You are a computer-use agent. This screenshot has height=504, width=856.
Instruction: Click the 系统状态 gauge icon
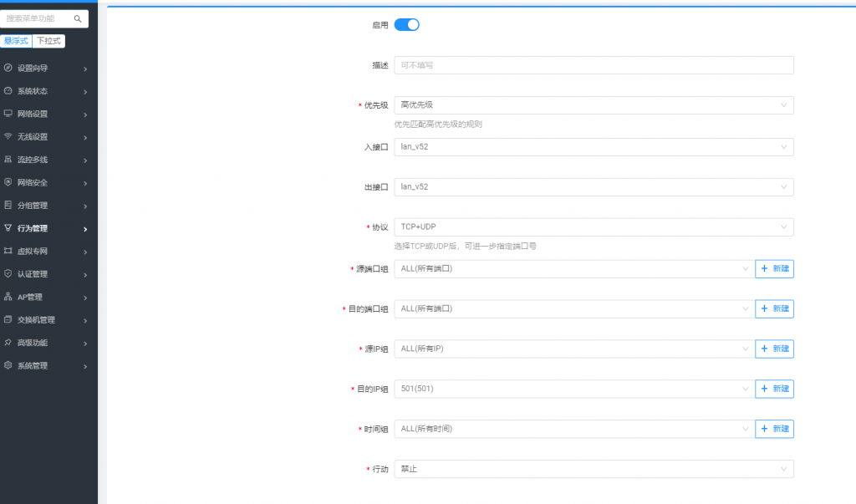click(x=8, y=90)
